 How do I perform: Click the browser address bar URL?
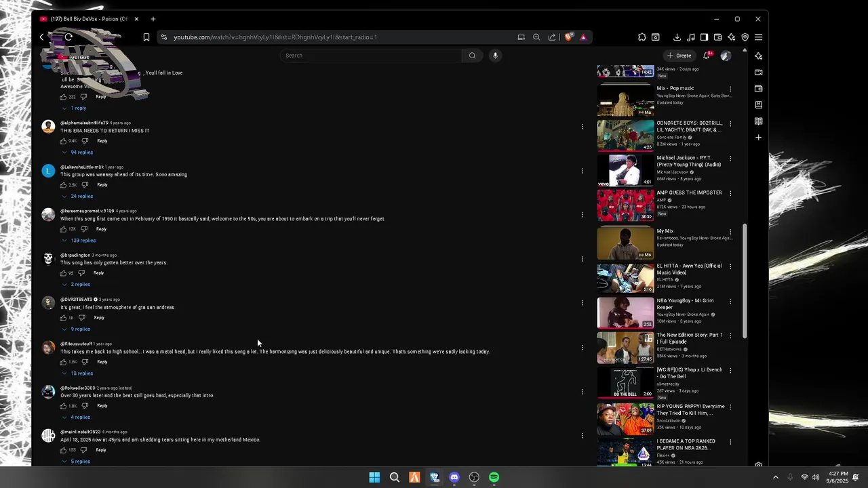275,37
